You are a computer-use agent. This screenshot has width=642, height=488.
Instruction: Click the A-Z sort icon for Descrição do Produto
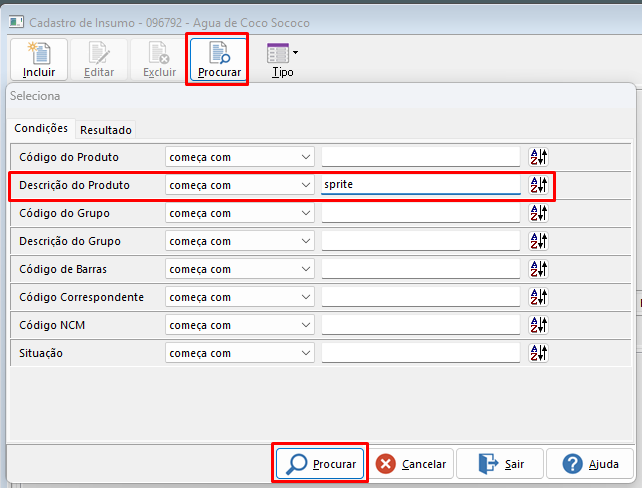click(538, 185)
